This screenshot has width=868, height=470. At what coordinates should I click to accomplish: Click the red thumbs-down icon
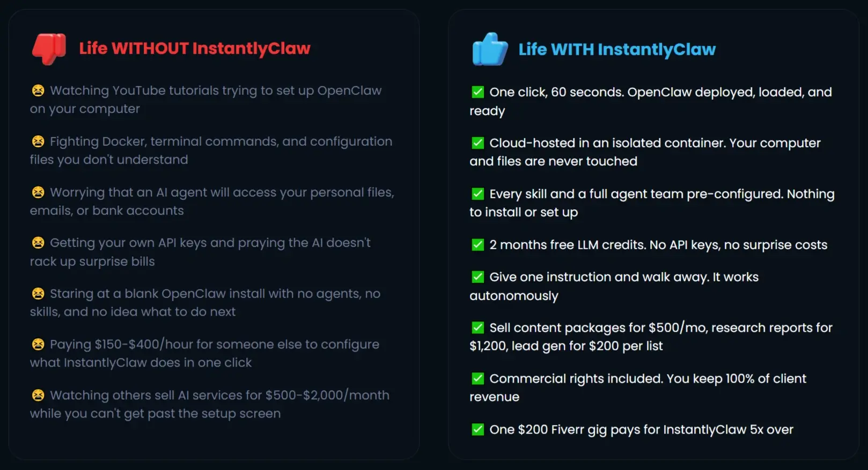coord(49,49)
